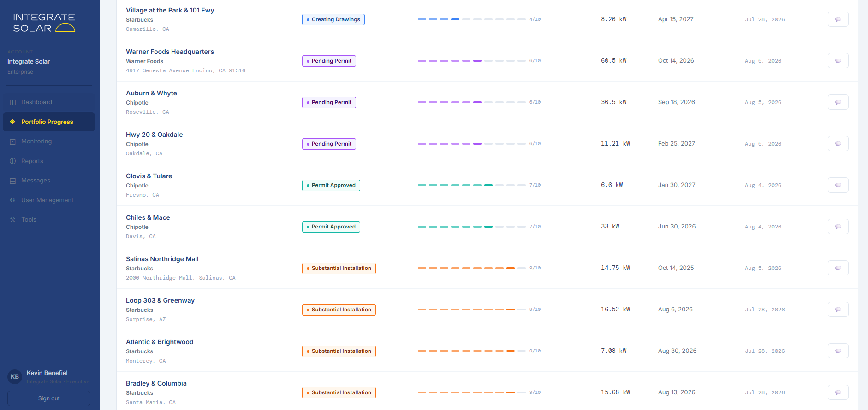The height and width of the screenshot is (410, 868).
Task: Click the Portfolio Progress diamond icon
Action: click(x=13, y=122)
